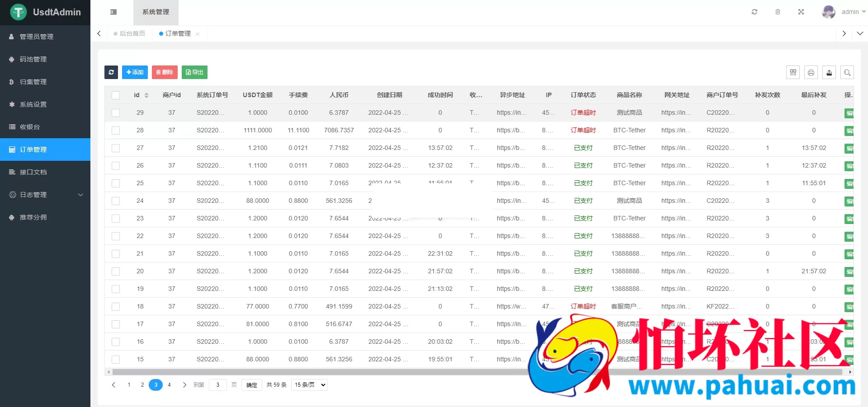Click the trash icon in top header

778,12
